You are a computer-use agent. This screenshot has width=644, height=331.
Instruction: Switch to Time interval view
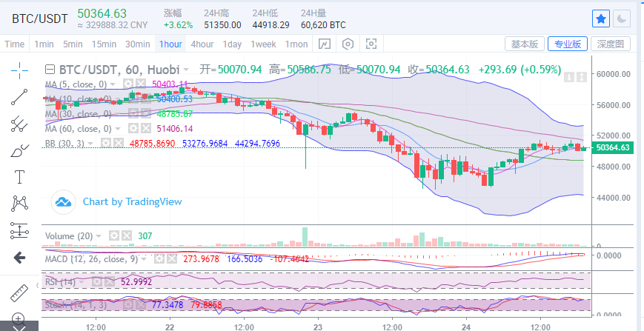tap(14, 44)
